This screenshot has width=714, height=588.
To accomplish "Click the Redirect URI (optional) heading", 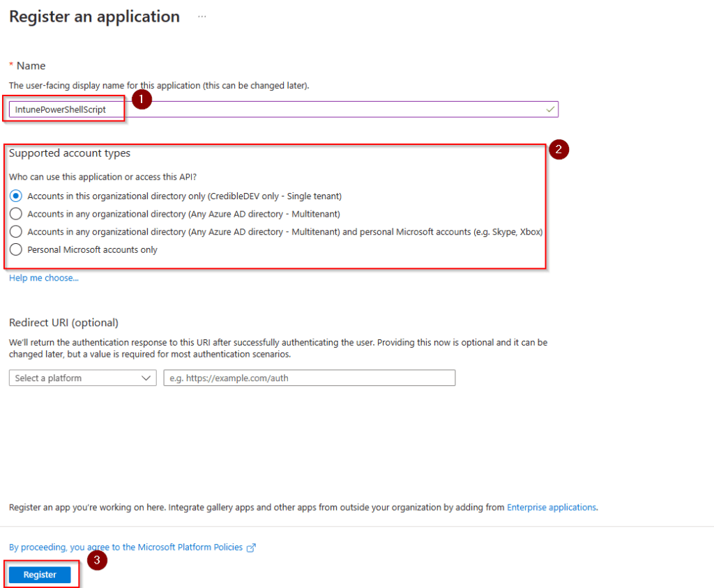I will 63,323.
